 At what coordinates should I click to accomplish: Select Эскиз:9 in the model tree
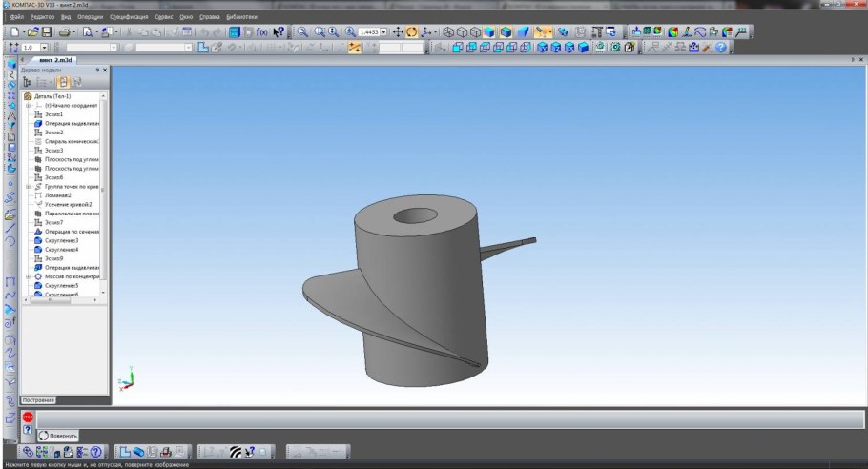[x=53, y=258]
